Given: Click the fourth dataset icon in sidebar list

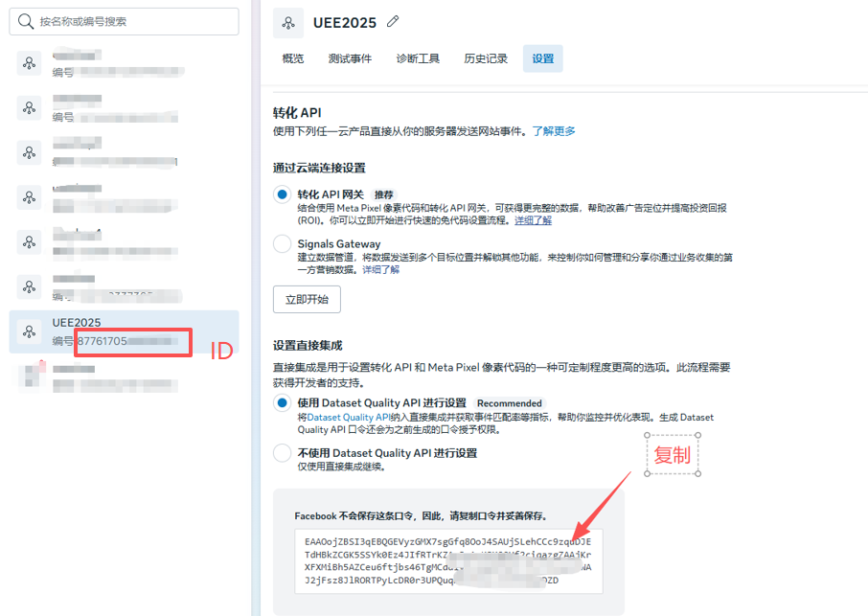Looking at the screenshot, I should coord(29,196).
